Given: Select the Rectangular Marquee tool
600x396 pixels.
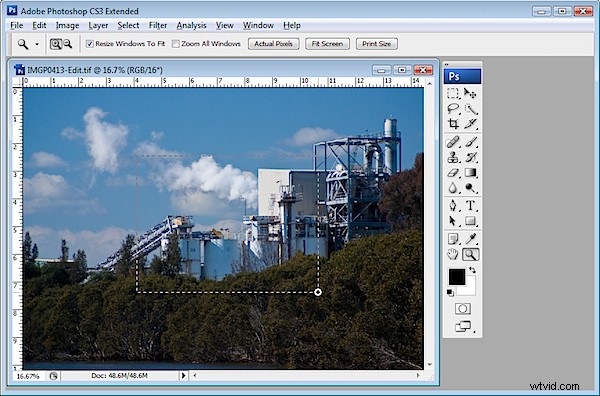Looking at the screenshot, I should [453, 94].
